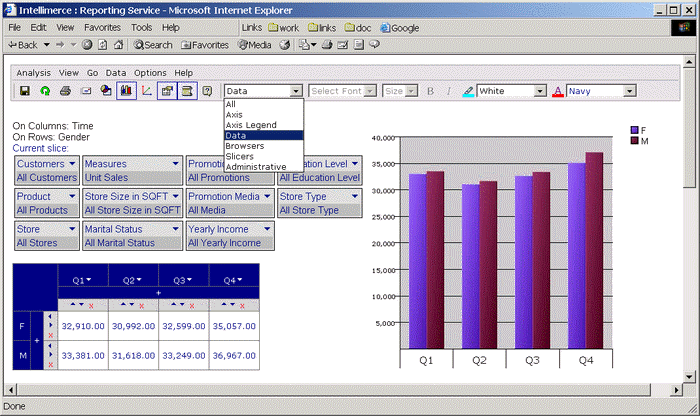Expand the Store Size in SQFT dropdown
This screenshot has width=700, height=416.
coord(176,196)
